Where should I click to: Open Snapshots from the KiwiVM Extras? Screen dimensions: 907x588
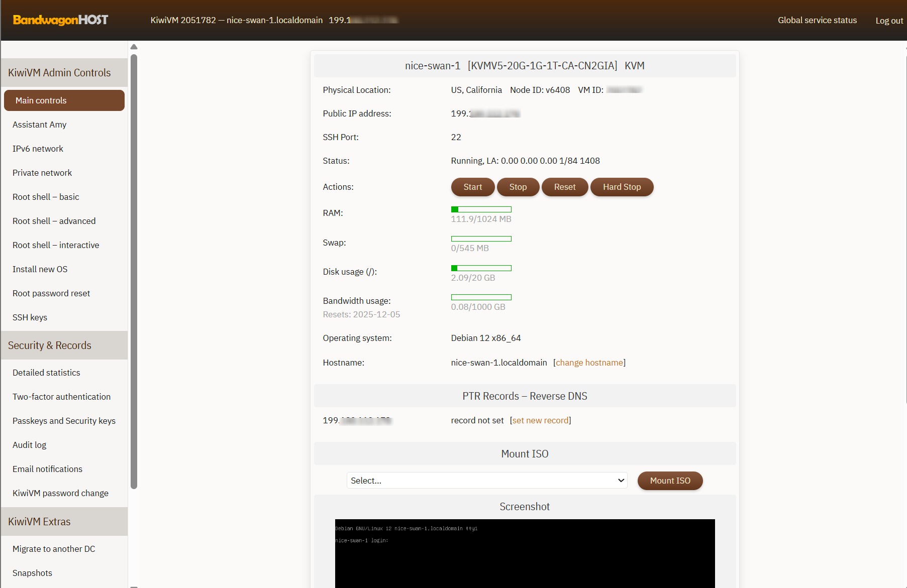tap(32, 573)
